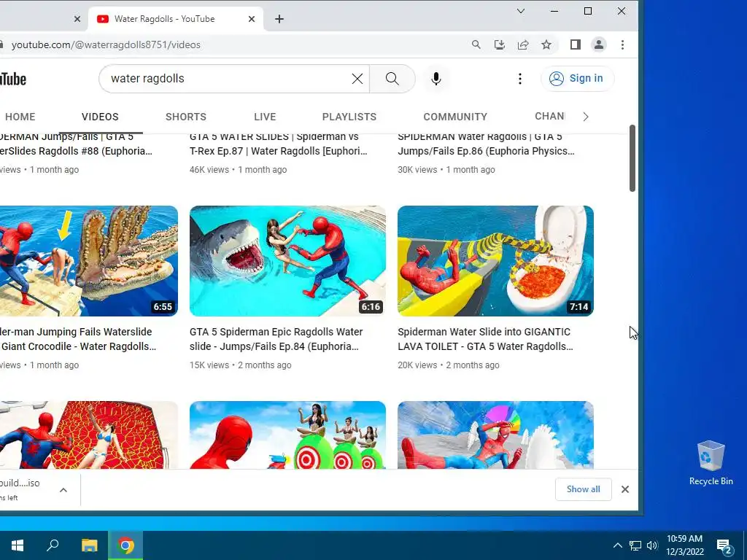Start voice search with the microphone icon
This screenshot has height=560, width=747.
[x=436, y=79]
